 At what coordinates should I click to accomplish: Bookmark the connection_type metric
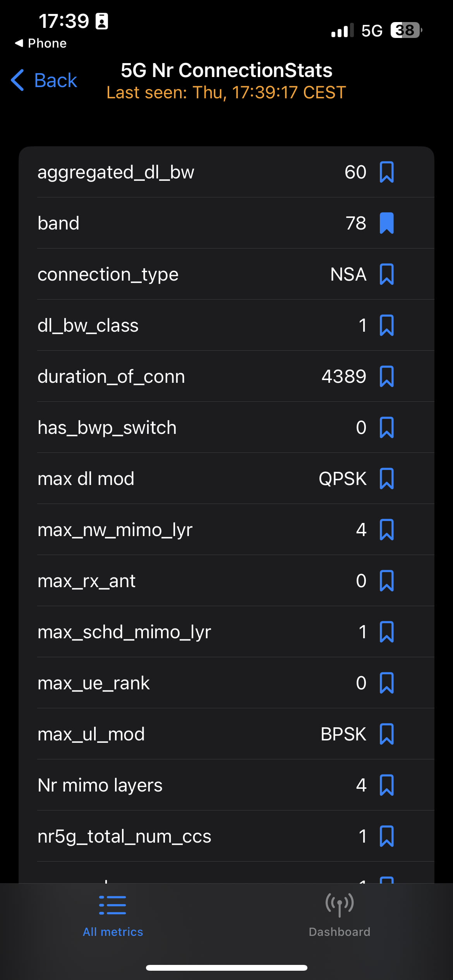click(x=386, y=274)
